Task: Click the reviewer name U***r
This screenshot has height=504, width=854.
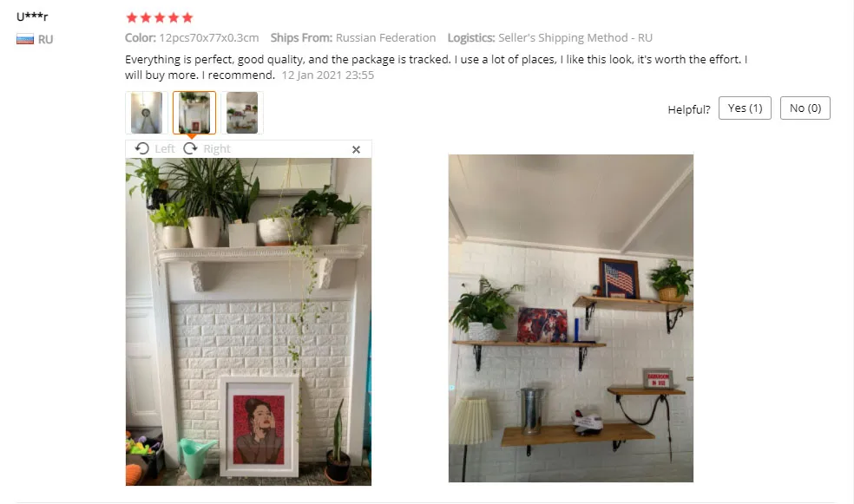Action: [x=32, y=16]
